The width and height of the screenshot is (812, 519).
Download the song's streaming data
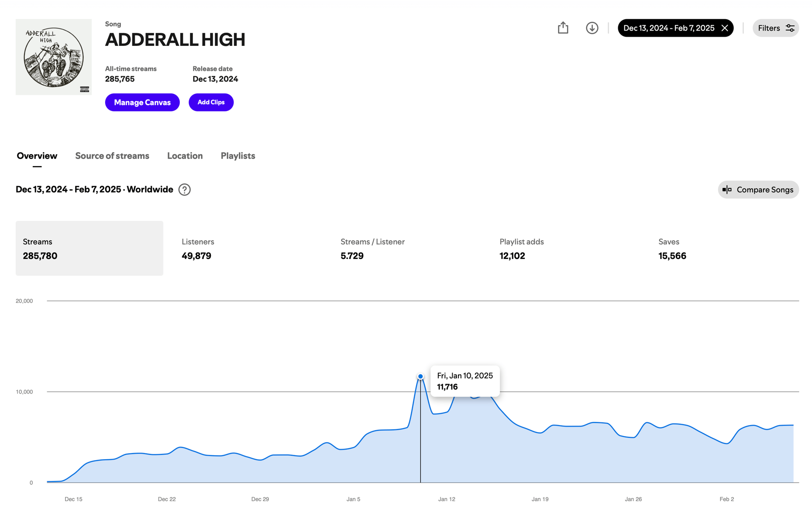(x=592, y=28)
